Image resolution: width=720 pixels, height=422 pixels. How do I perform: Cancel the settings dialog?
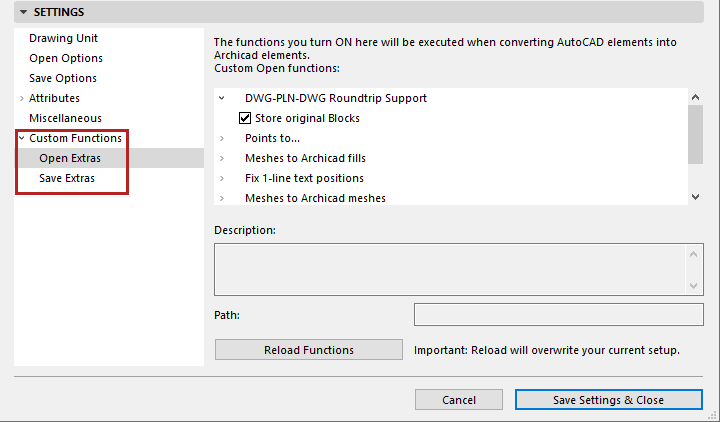coord(459,400)
